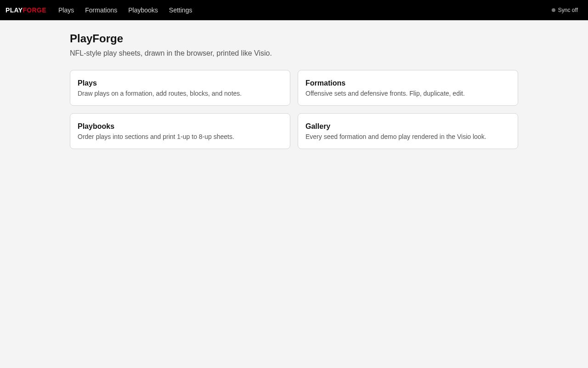Click the PlayForge logo in the navbar

(x=26, y=10)
